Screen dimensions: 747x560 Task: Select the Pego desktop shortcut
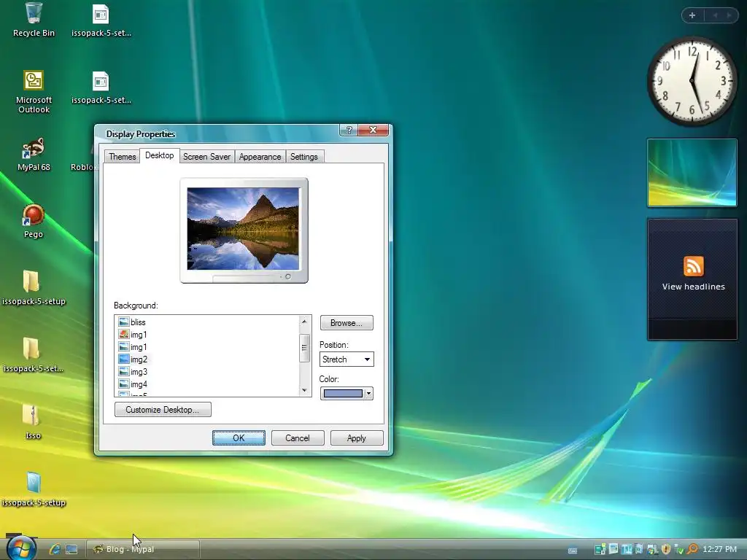coord(34,221)
